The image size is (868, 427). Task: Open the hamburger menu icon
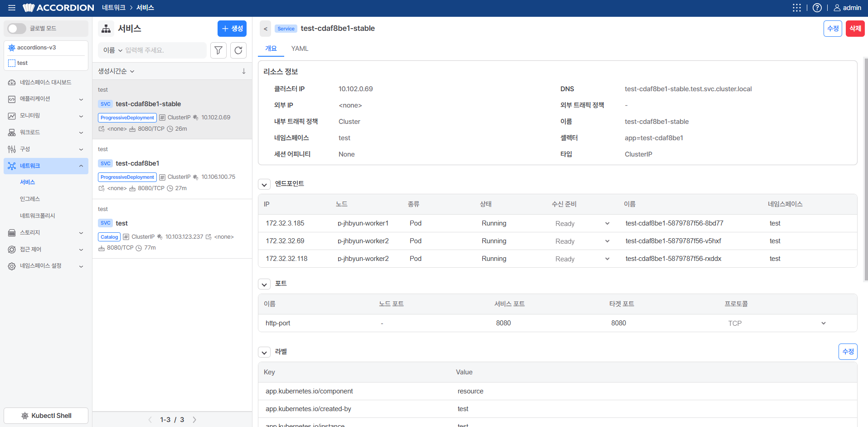pyautogui.click(x=12, y=8)
